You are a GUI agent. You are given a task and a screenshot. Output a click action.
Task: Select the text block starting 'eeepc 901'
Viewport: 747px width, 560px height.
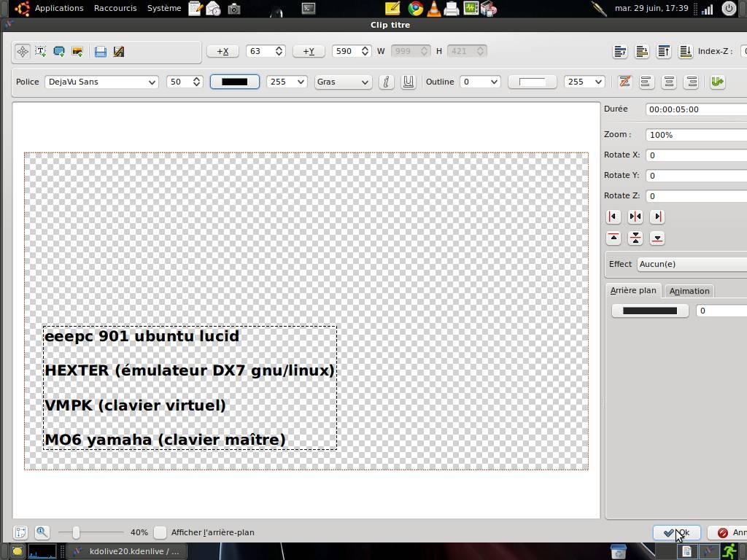tap(190, 388)
